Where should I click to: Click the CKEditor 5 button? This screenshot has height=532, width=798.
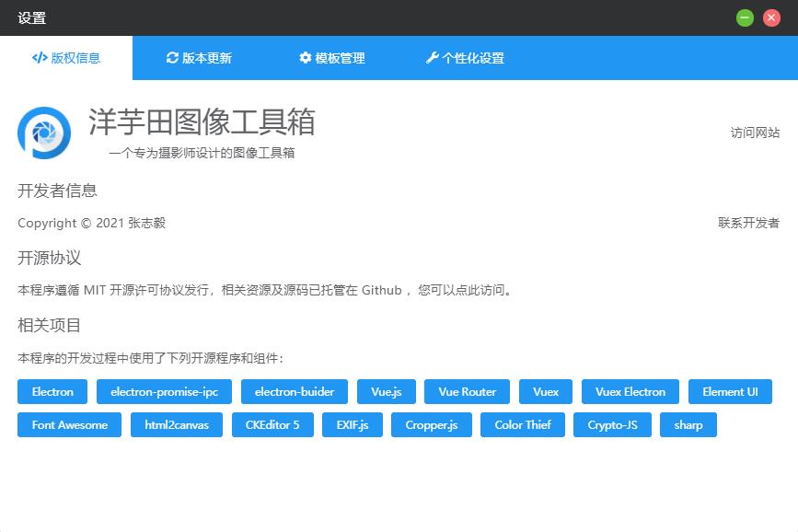pyautogui.click(x=272, y=424)
